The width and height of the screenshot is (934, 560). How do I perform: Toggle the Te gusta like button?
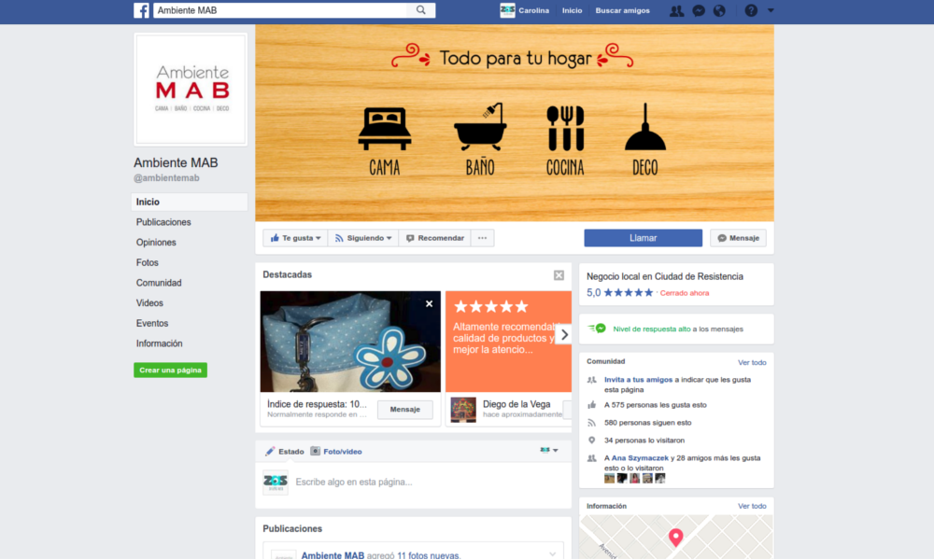pyautogui.click(x=294, y=238)
